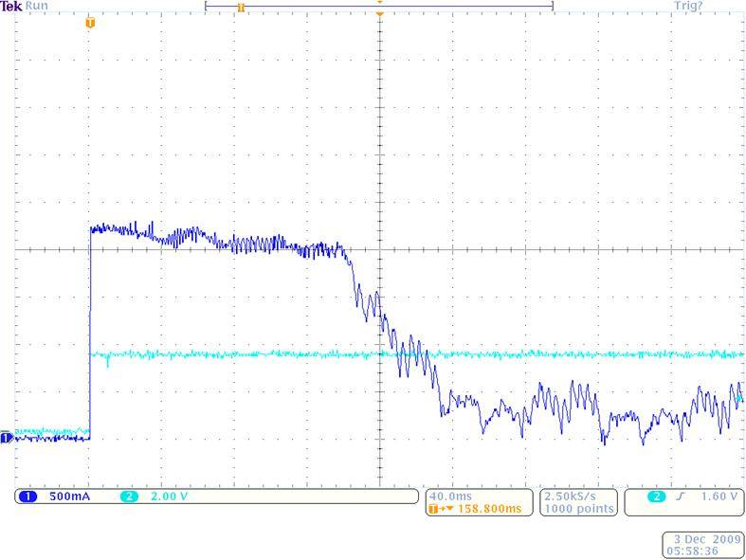Click the 40.0ms horizontal timebase readout
746x560 pixels.
(x=451, y=496)
